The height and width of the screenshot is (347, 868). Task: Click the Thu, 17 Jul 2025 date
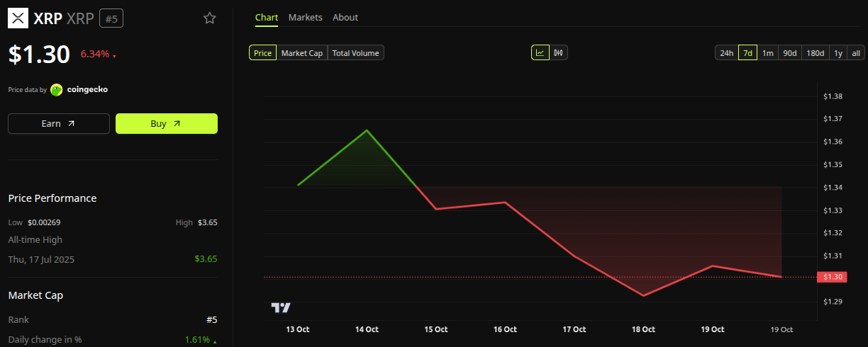(x=41, y=259)
